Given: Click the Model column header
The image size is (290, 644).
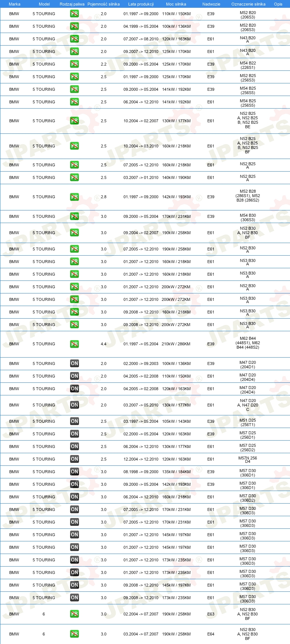Looking at the screenshot, I should (x=44, y=4).
